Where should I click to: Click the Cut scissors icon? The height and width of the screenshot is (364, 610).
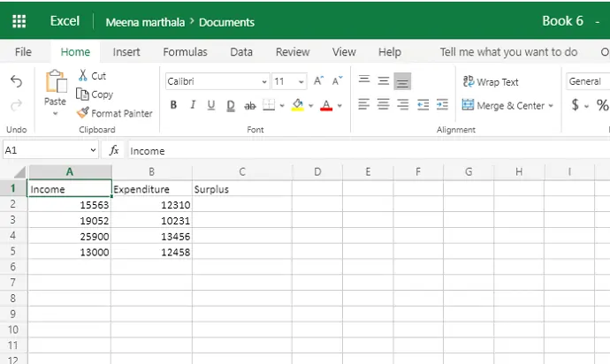(x=82, y=75)
